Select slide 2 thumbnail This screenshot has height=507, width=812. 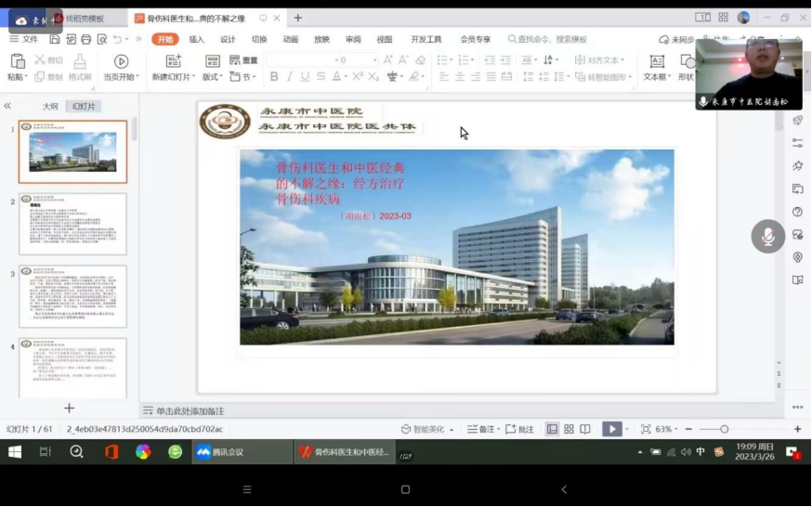click(x=72, y=224)
